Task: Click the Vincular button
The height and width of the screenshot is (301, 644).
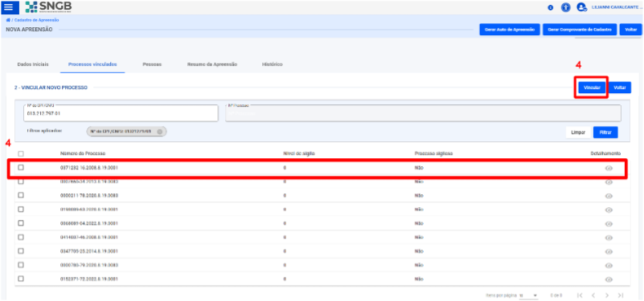Action: click(x=592, y=87)
